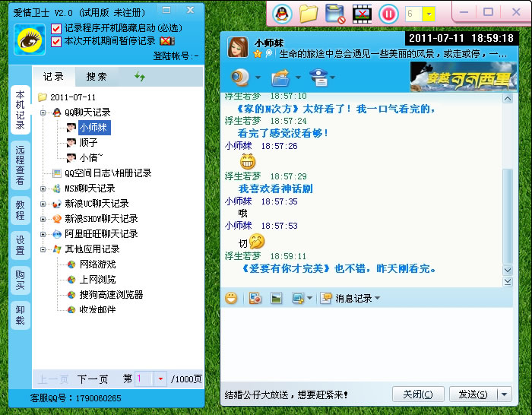532x415 pixels.
Task: Click the magic emoticon icon in chat toolbar
Action: pos(255,298)
